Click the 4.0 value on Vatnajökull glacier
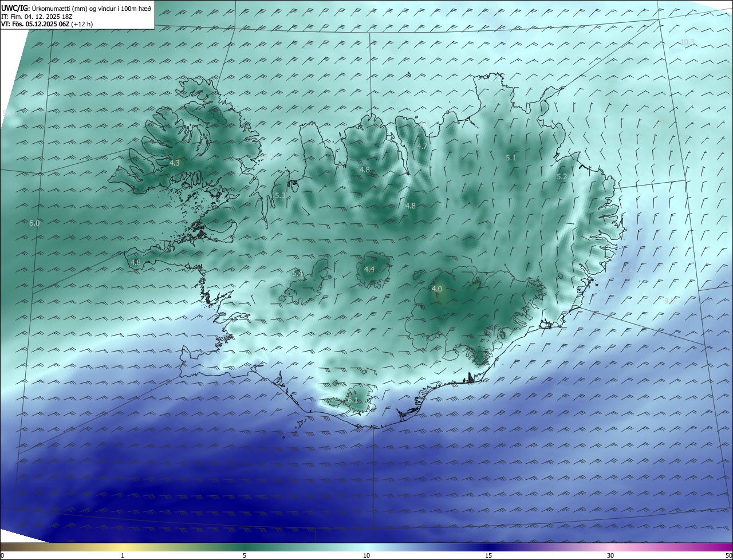 click(437, 289)
